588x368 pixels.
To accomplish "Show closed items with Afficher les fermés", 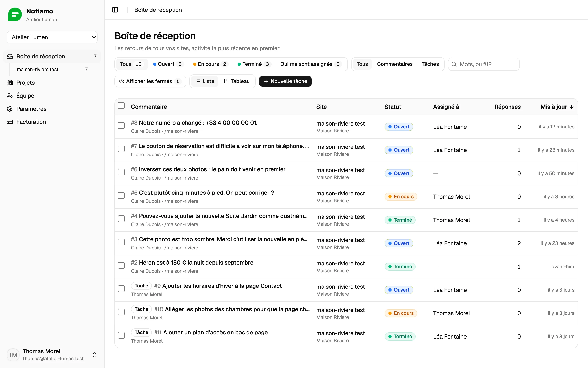I will [x=150, y=81].
